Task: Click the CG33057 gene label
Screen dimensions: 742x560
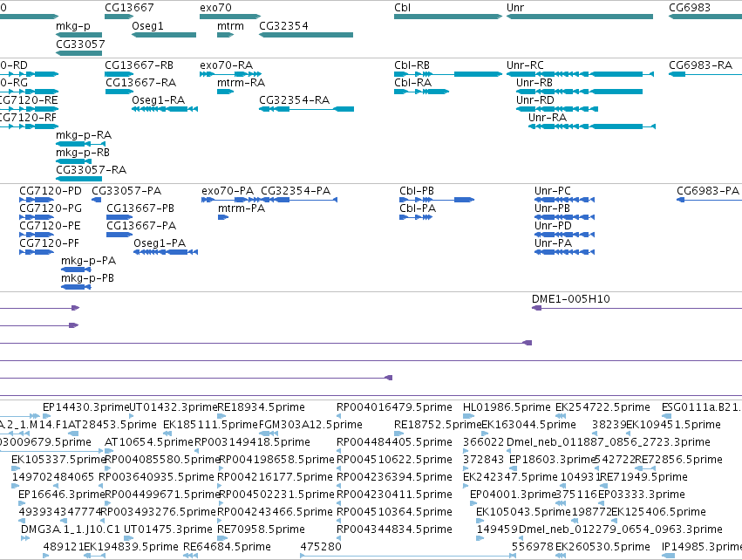Action: pos(80,44)
